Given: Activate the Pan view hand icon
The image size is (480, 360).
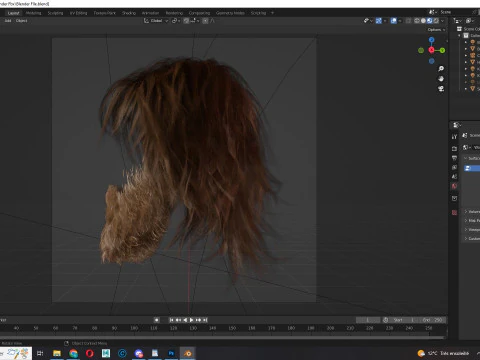Looking at the screenshot, I should pyautogui.click(x=441, y=79).
